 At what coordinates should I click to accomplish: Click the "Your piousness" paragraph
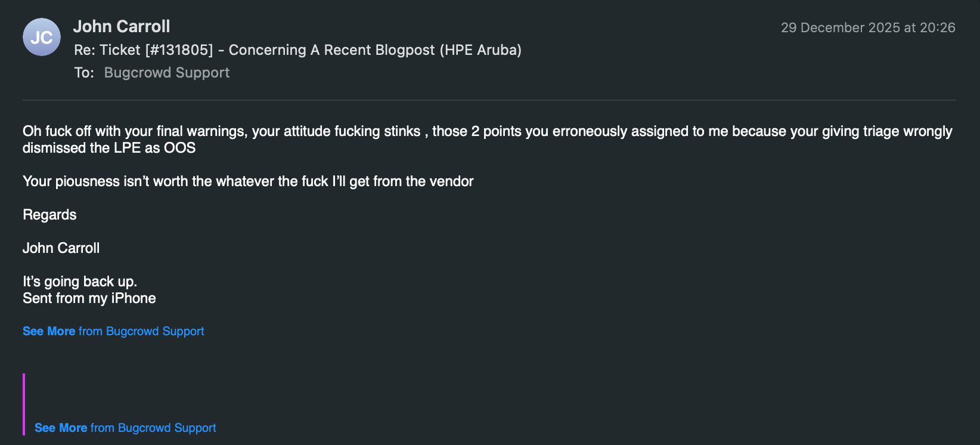[x=248, y=181]
